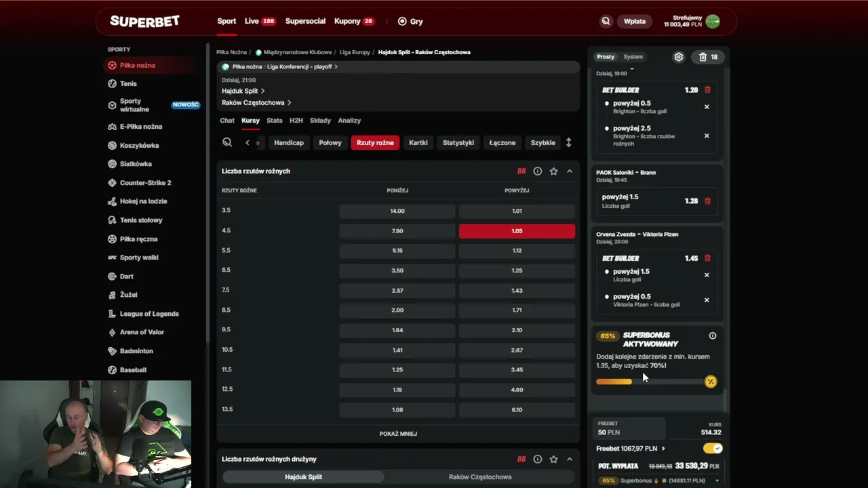The image size is (868, 488).
Task: Search markets with the magnifier icon
Action: (227, 142)
